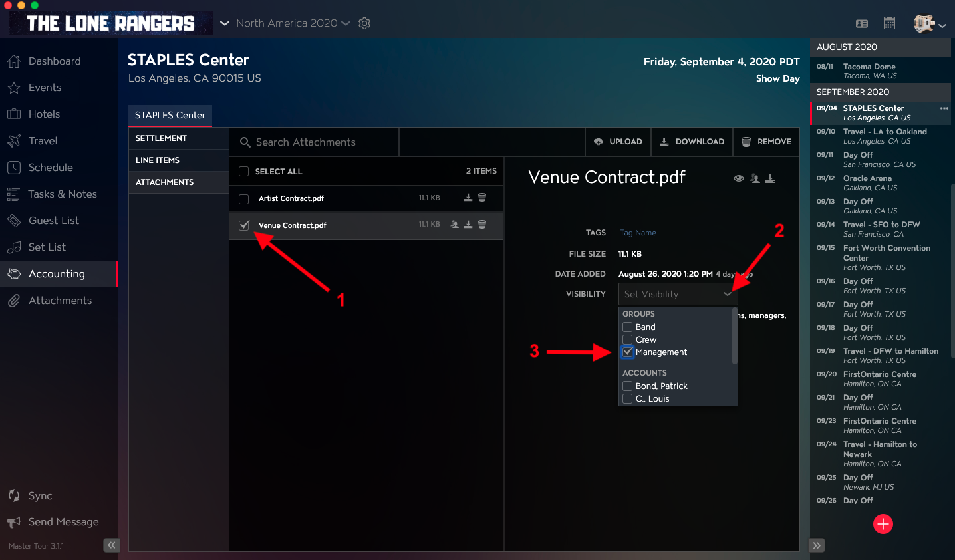Delete Venue Contract.pdf with trash icon

coord(482,225)
